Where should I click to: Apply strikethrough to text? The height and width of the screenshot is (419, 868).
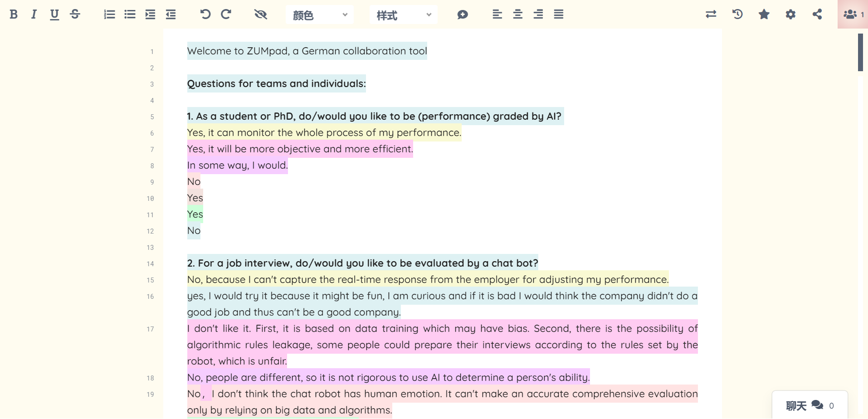[x=75, y=15]
